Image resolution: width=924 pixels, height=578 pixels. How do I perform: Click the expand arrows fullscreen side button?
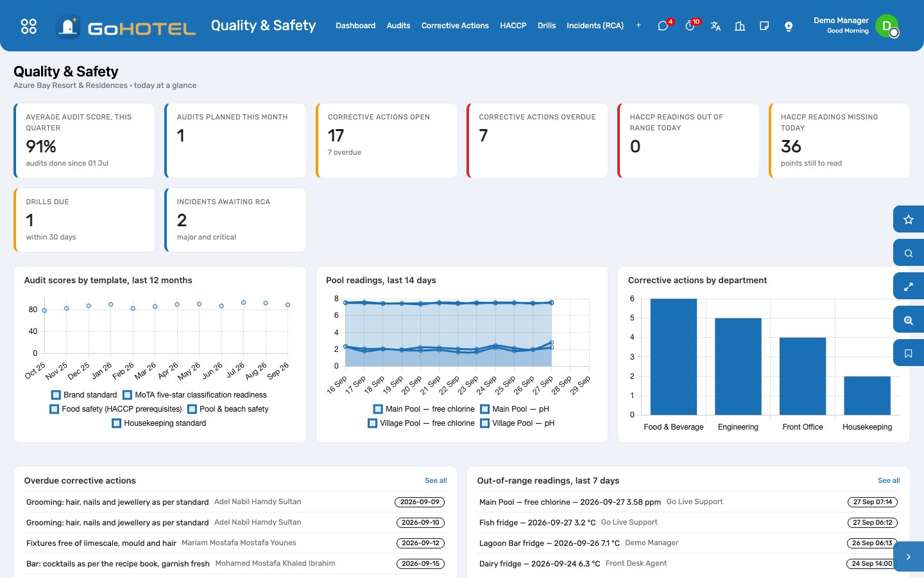[x=909, y=286]
